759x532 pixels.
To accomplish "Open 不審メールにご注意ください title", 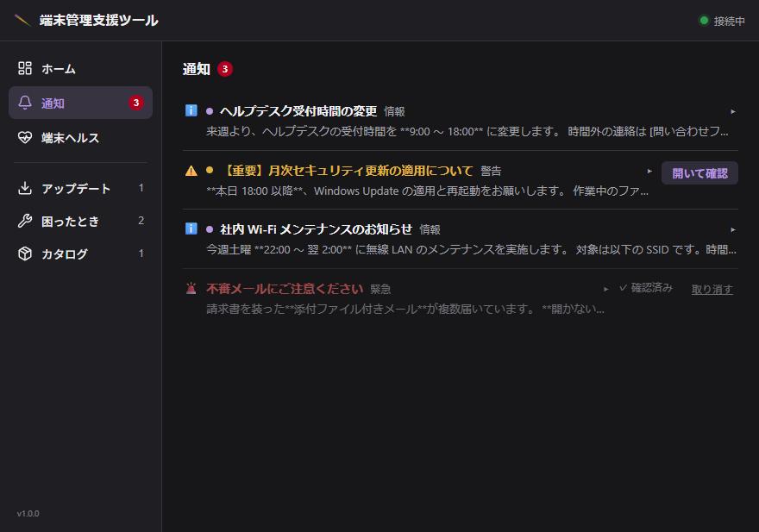I will point(285,289).
